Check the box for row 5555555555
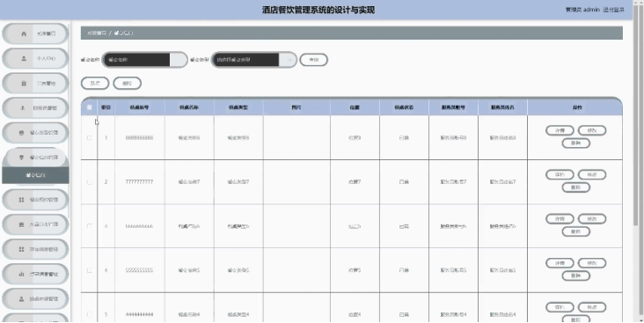644x323 pixels. [x=89, y=270]
